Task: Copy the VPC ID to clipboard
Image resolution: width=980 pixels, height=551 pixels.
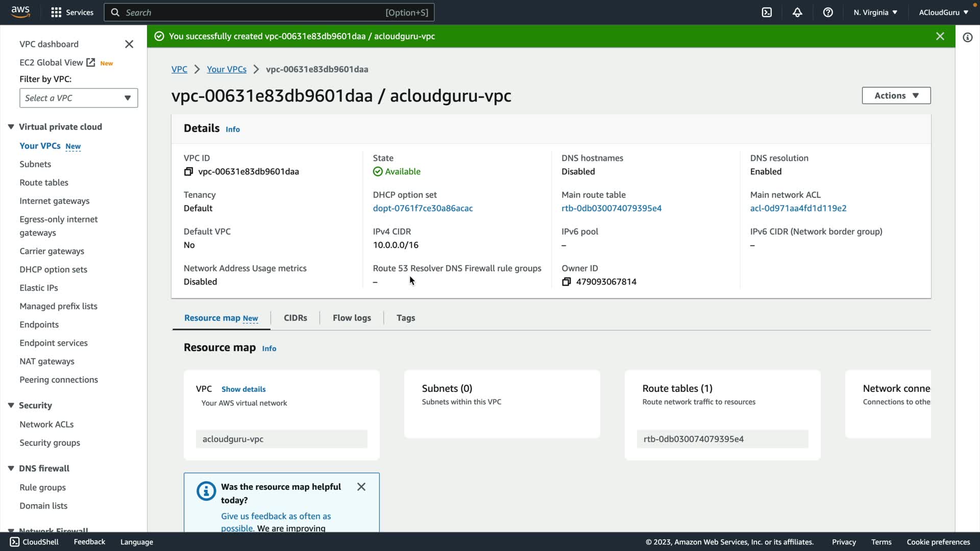Action: point(188,171)
